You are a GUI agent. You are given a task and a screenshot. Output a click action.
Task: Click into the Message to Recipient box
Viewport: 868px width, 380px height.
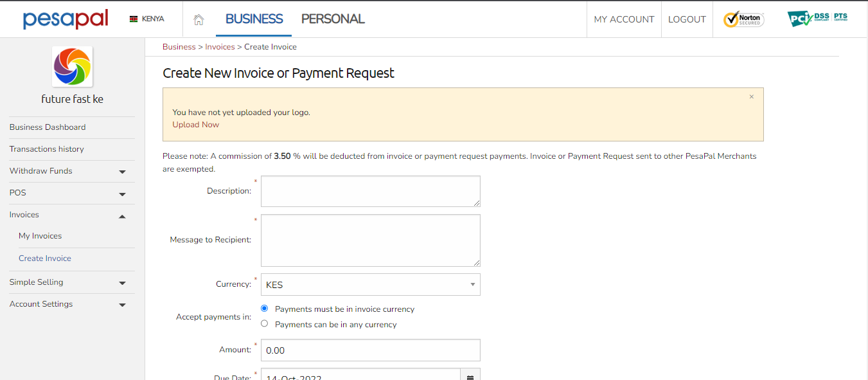click(x=371, y=240)
